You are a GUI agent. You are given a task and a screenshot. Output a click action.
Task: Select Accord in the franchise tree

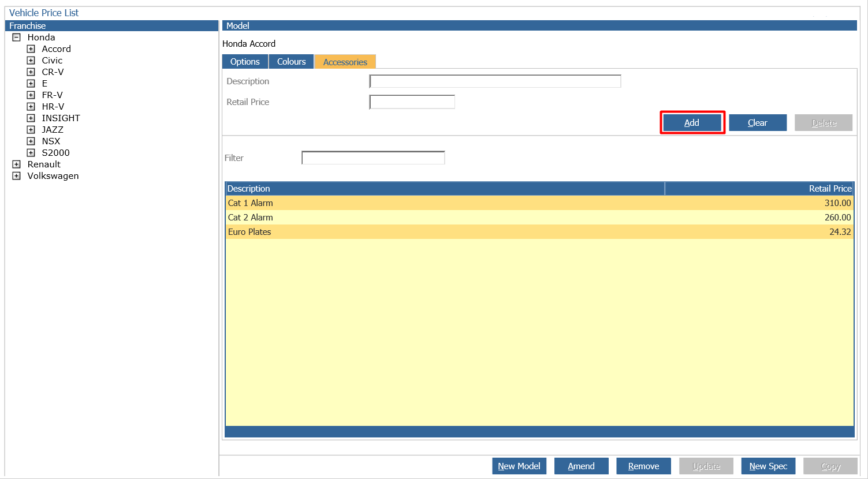point(56,49)
